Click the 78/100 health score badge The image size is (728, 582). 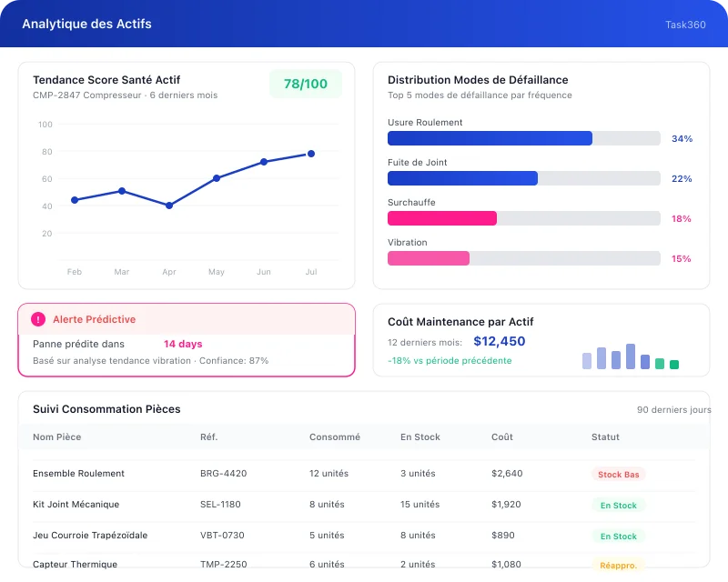click(x=306, y=84)
